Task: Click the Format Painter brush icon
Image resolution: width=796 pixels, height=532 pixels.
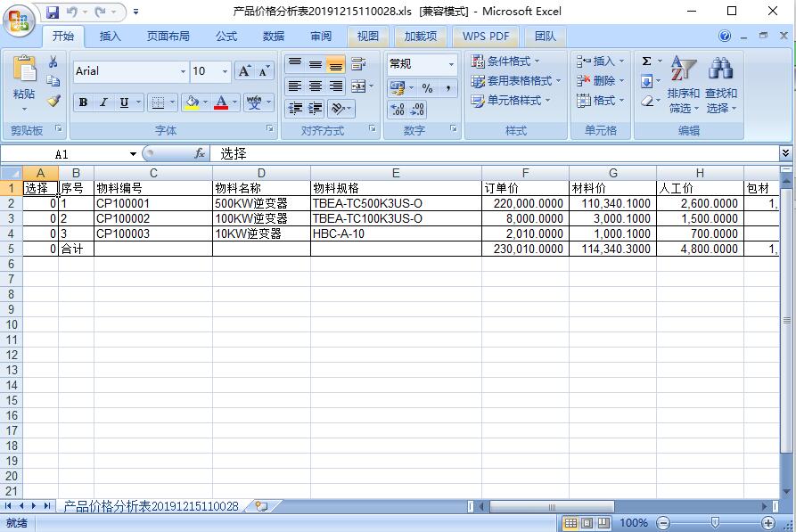Action: pos(53,101)
